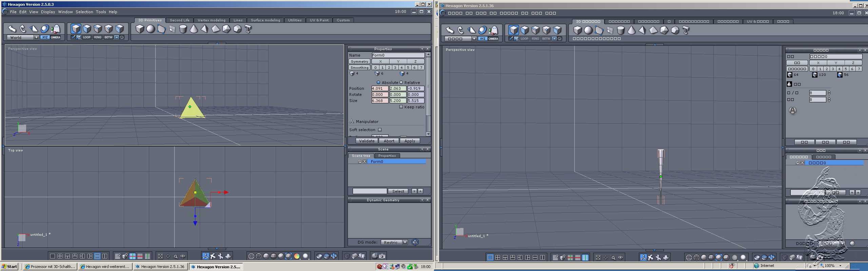Switch to Hexagon Version 2.5.1.36 taskbar button
The height and width of the screenshot is (271, 868).
click(x=160, y=266)
